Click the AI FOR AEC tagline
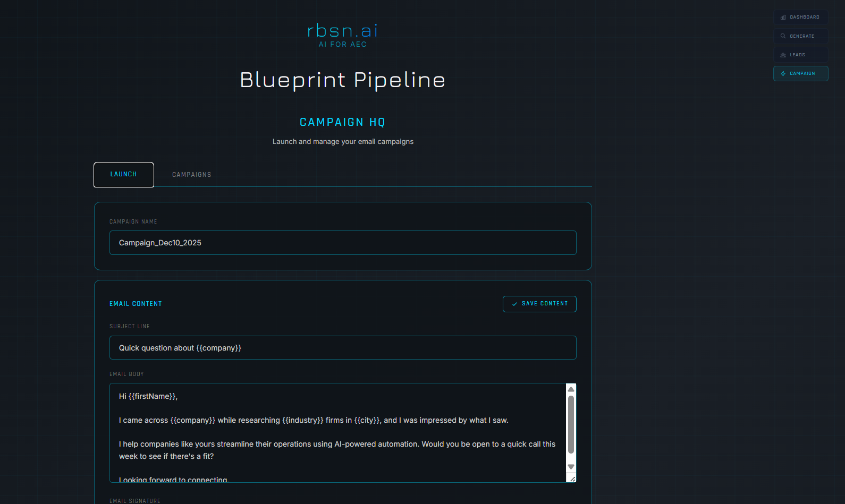The width and height of the screenshot is (845, 504). [343, 45]
